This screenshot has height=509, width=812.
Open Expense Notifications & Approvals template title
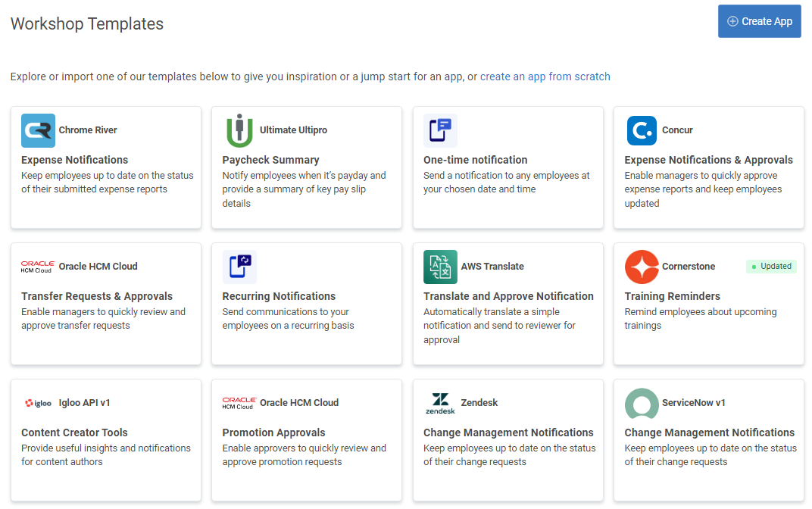click(708, 160)
